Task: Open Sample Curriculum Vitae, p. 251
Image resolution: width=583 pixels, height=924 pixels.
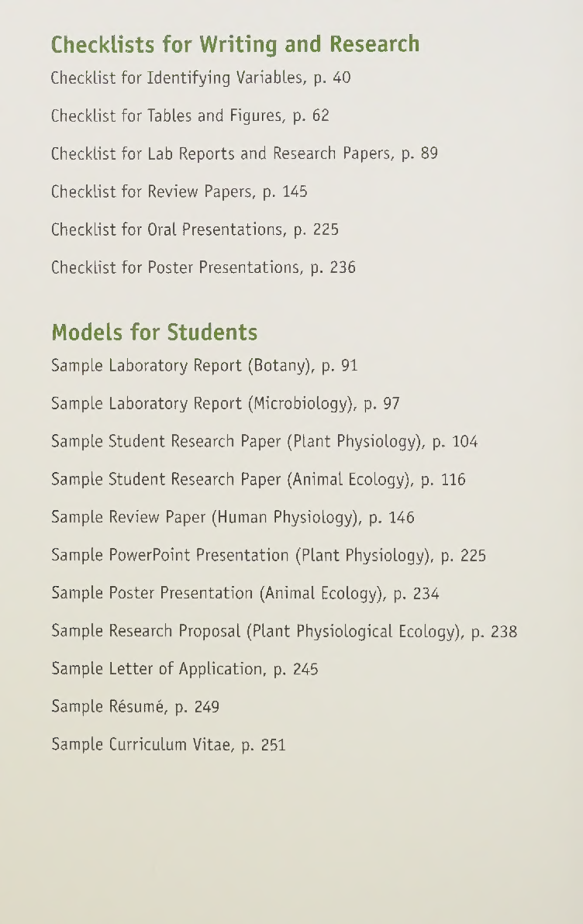Action: pyautogui.click(x=168, y=745)
